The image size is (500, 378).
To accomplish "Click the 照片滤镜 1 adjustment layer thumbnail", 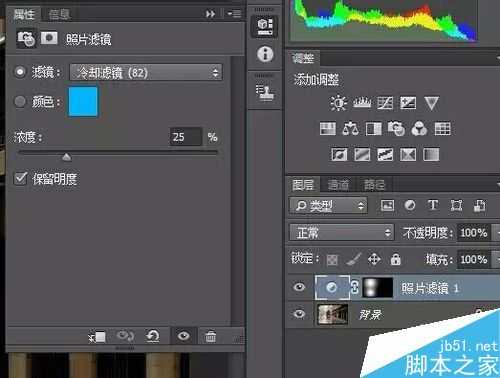I will point(332,287).
